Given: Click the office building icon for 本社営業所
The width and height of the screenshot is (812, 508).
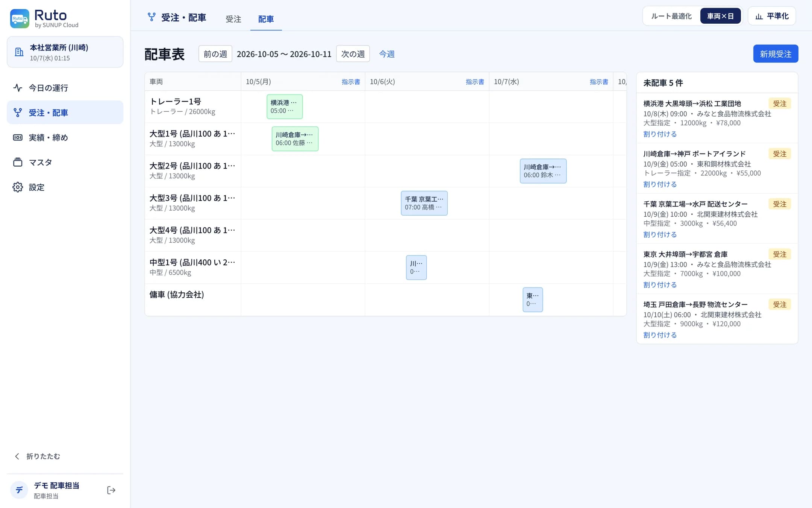Looking at the screenshot, I should (19, 52).
